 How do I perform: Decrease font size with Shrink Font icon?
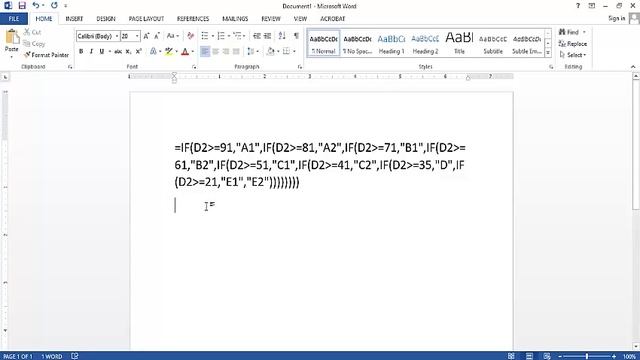tap(157, 36)
